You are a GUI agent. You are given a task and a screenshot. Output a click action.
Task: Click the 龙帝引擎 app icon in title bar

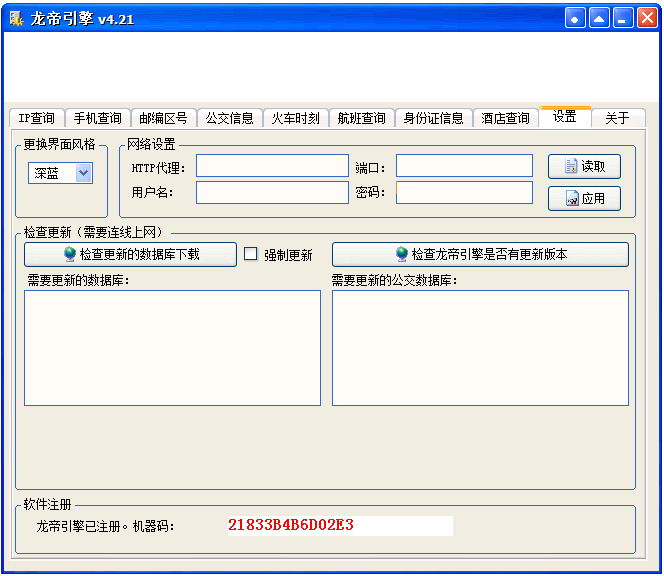point(17,18)
